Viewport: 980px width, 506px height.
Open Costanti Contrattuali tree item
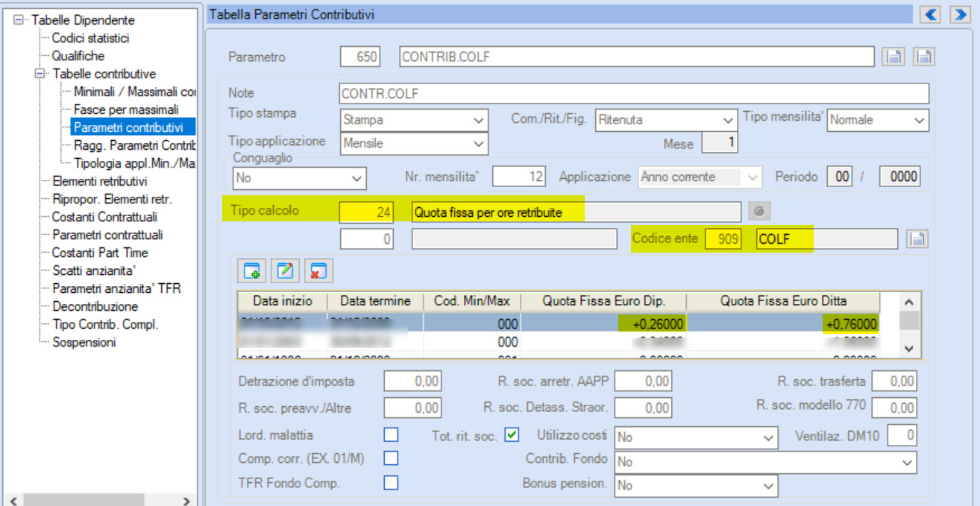(104, 217)
